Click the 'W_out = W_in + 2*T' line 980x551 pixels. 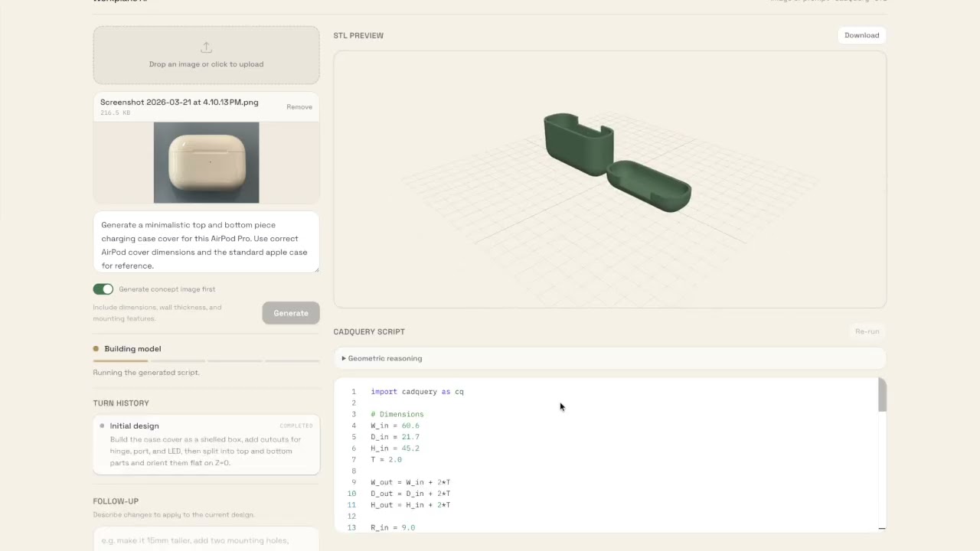coord(411,482)
